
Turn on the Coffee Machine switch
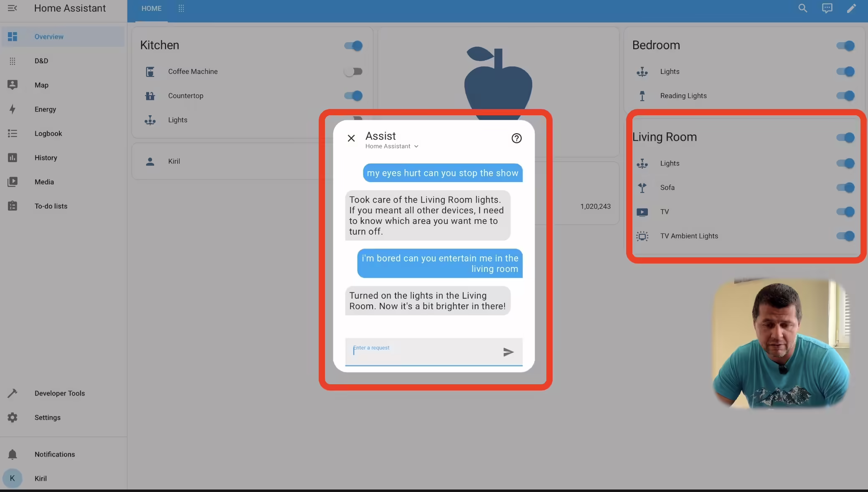[353, 72]
